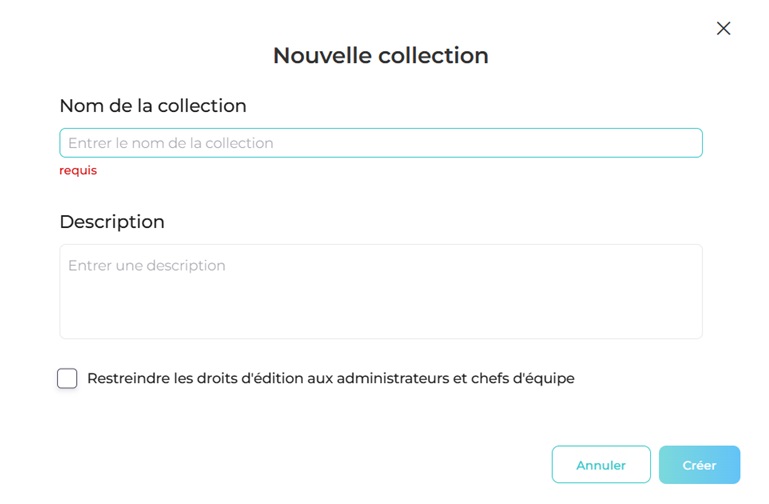
Task: Click the "Nouvelle collection" dialog title
Action: tap(381, 56)
